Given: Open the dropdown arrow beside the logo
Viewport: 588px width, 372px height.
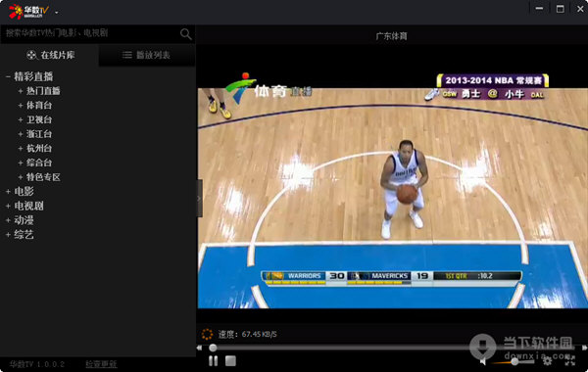Looking at the screenshot, I should click(56, 13).
